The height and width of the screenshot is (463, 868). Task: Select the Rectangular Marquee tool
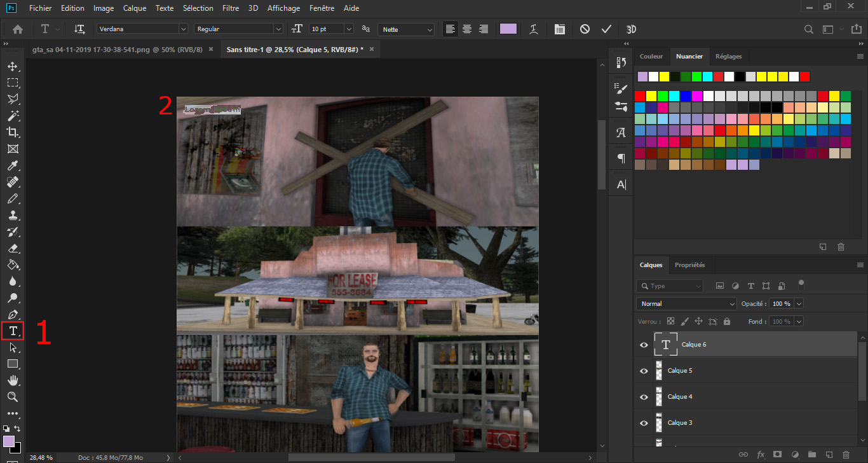12,83
